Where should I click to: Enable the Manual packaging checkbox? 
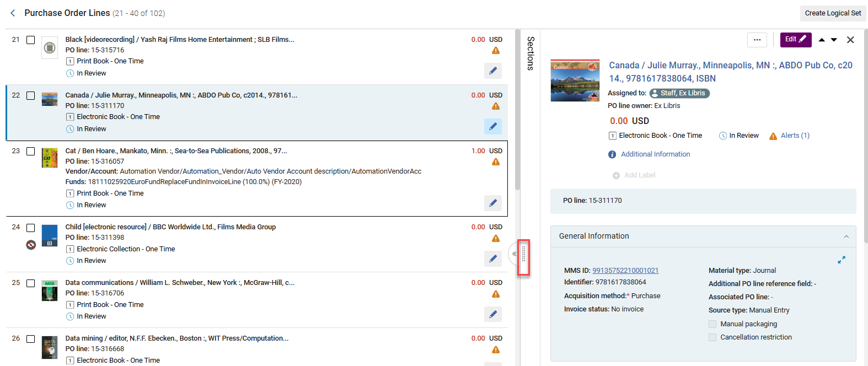pyautogui.click(x=712, y=324)
